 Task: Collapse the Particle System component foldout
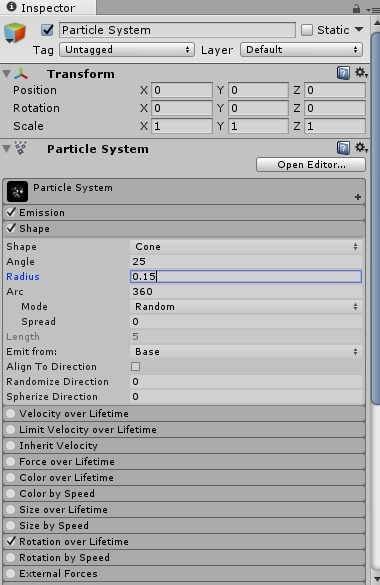pyautogui.click(x=6, y=148)
